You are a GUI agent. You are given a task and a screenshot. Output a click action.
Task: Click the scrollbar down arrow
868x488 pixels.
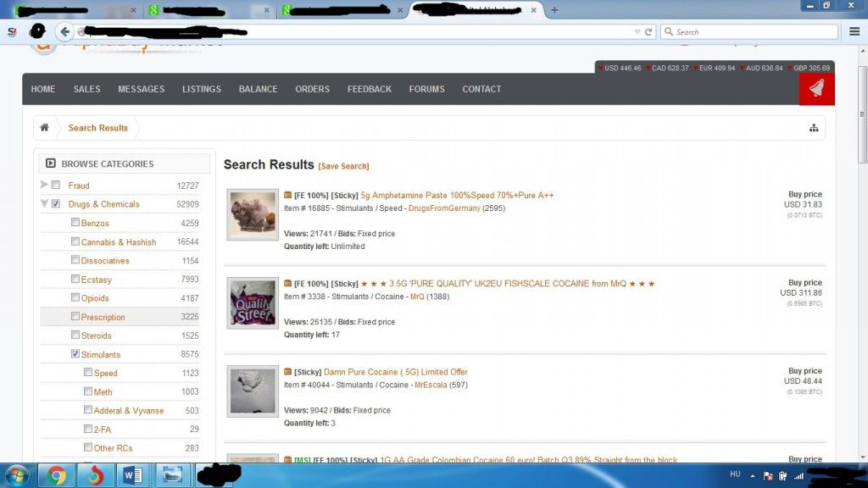(x=862, y=457)
